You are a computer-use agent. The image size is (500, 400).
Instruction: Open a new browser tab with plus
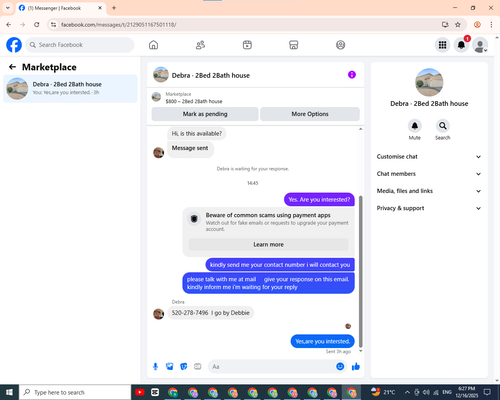[x=114, y=8]
